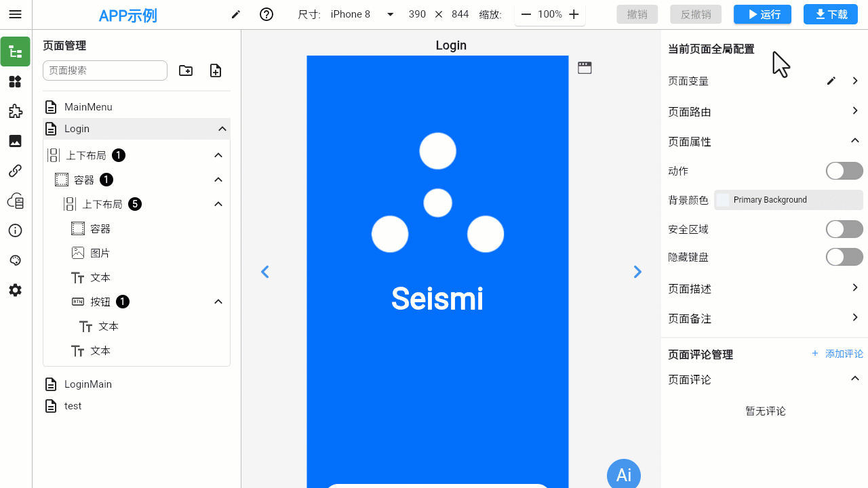This screenshot has height=488, width=868.
Task: Toggle the 动作 switch
Action: pos(844,171)
